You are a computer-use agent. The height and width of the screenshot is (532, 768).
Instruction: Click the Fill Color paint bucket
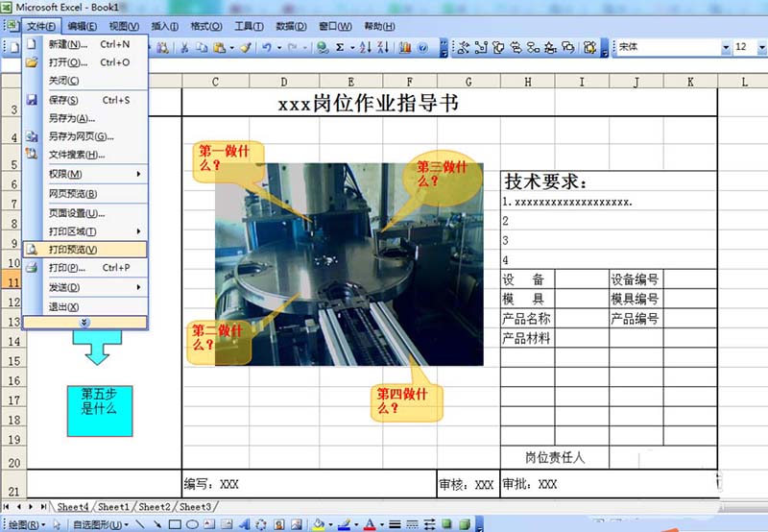(320, 524)
